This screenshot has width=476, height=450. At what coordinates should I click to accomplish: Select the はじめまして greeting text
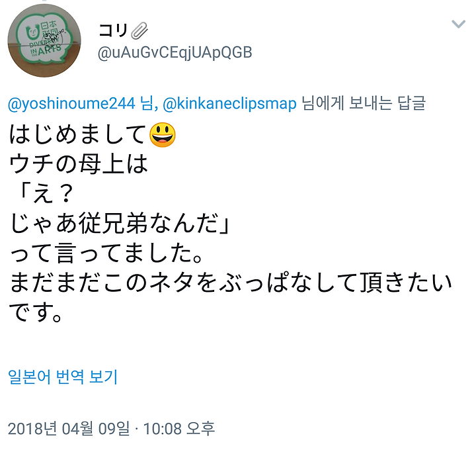[78, 134]
